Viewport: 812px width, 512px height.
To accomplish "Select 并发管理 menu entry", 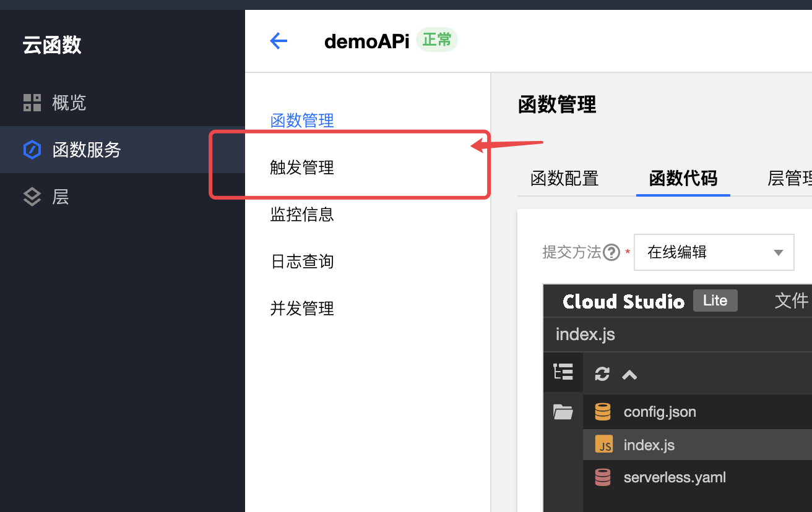I will (302, 309).
